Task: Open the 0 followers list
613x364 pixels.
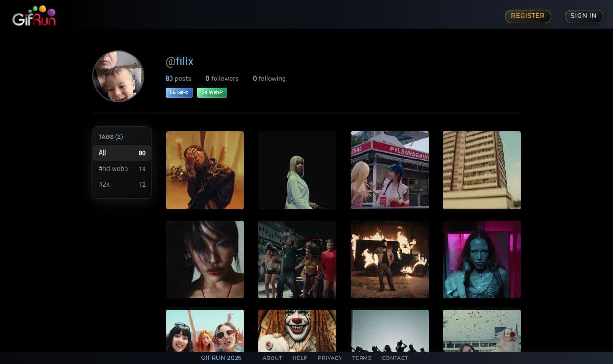Action: tap(222, 79)
